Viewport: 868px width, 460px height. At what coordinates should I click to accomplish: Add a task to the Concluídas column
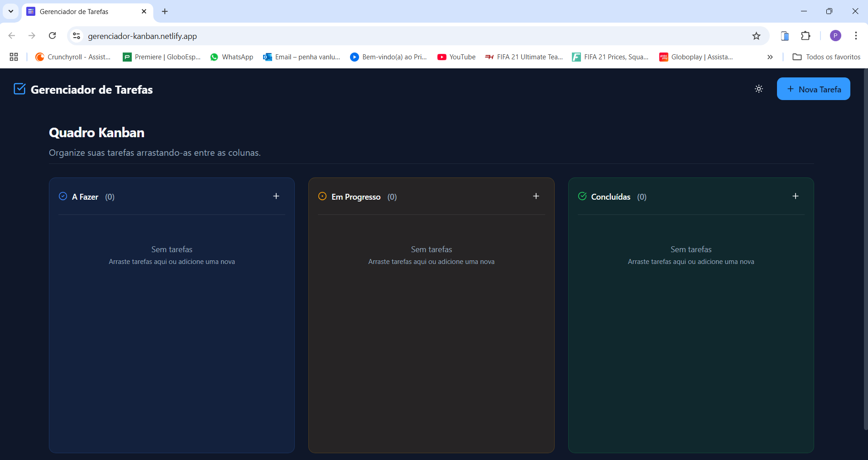796,196
